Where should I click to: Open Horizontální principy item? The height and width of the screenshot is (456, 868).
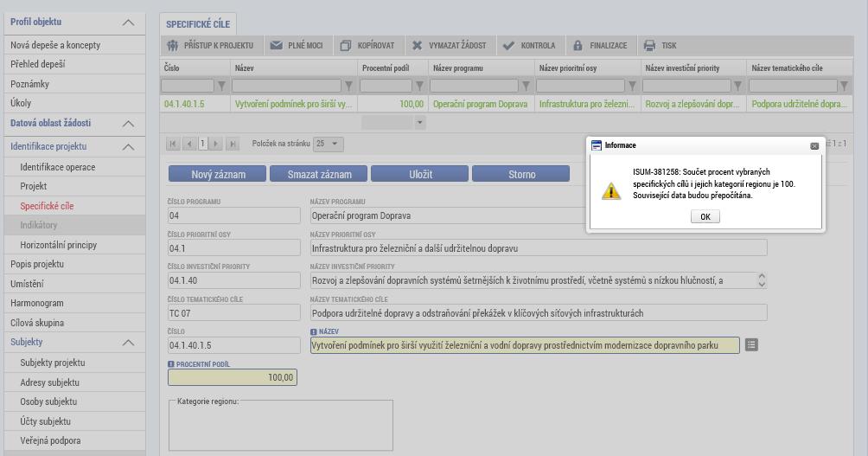click(58, 244)
